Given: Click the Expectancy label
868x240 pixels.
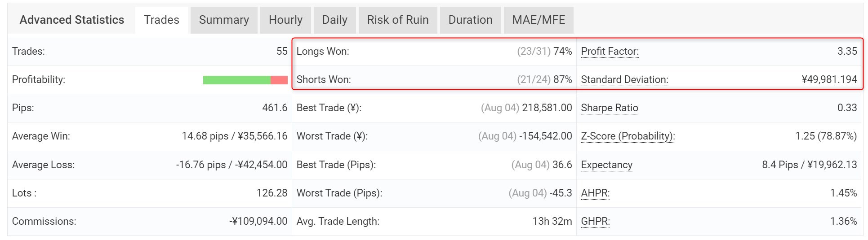Looking at the screenshot, I should point(606,165).
